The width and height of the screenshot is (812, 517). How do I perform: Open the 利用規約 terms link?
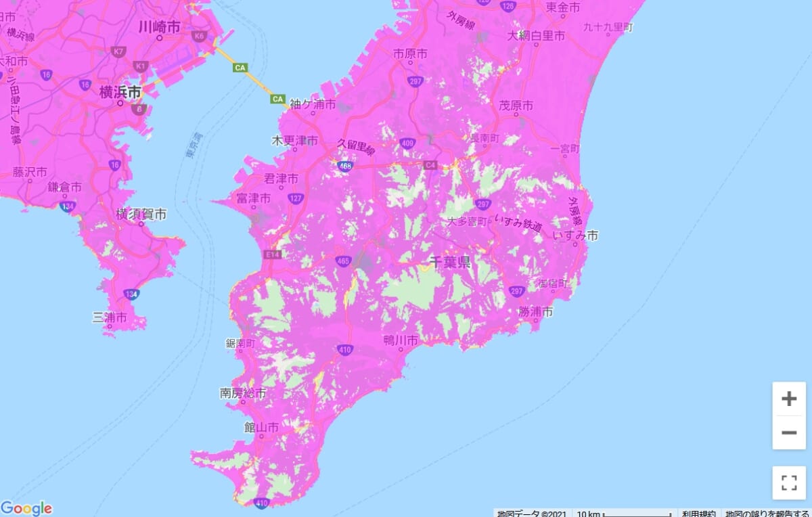click(698, 512)
